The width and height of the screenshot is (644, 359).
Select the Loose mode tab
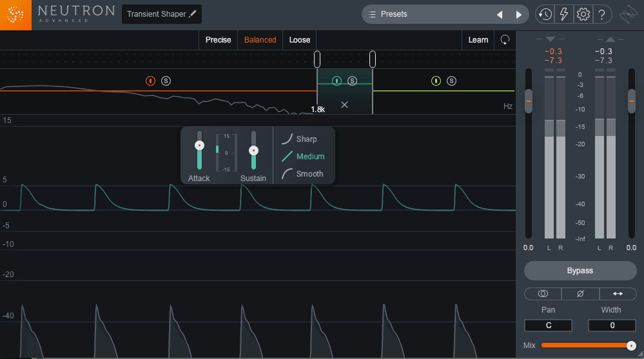[299, 40]
